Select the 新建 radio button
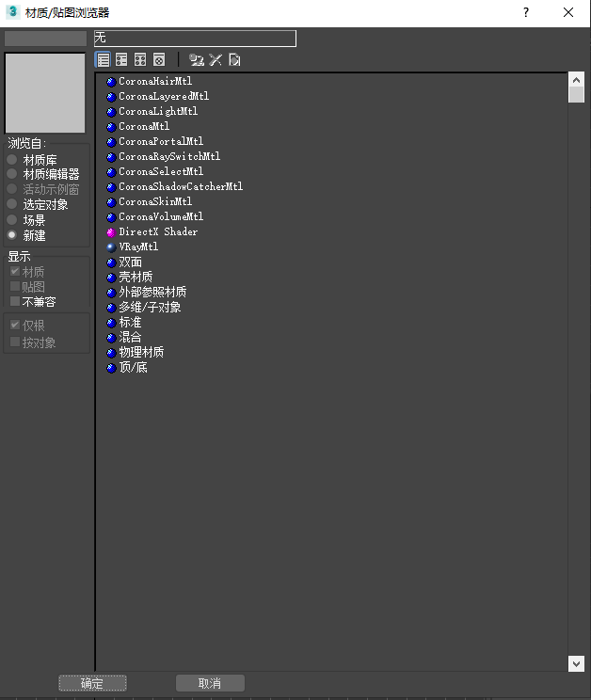This screenshot has height=700, width=591. click(12, 235)
